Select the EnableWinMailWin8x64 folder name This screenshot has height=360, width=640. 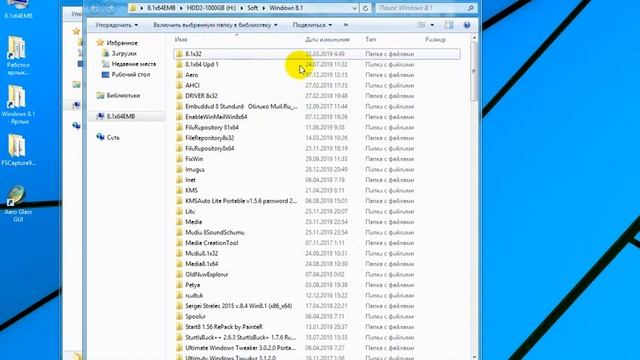tap(216, 117)
